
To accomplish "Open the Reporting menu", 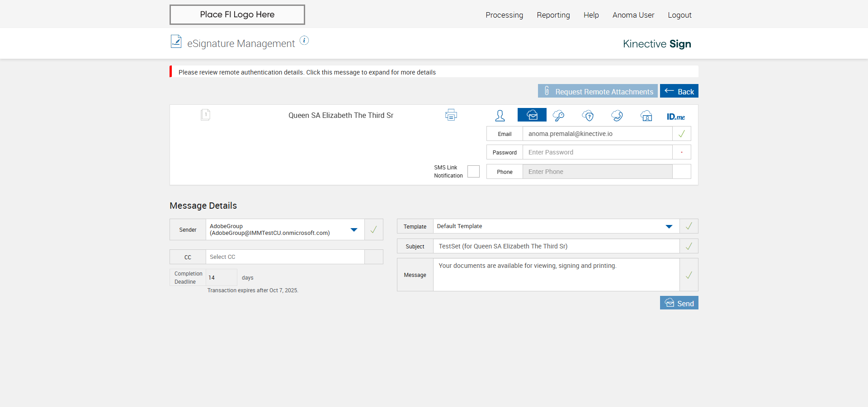I will coord(553,15).
